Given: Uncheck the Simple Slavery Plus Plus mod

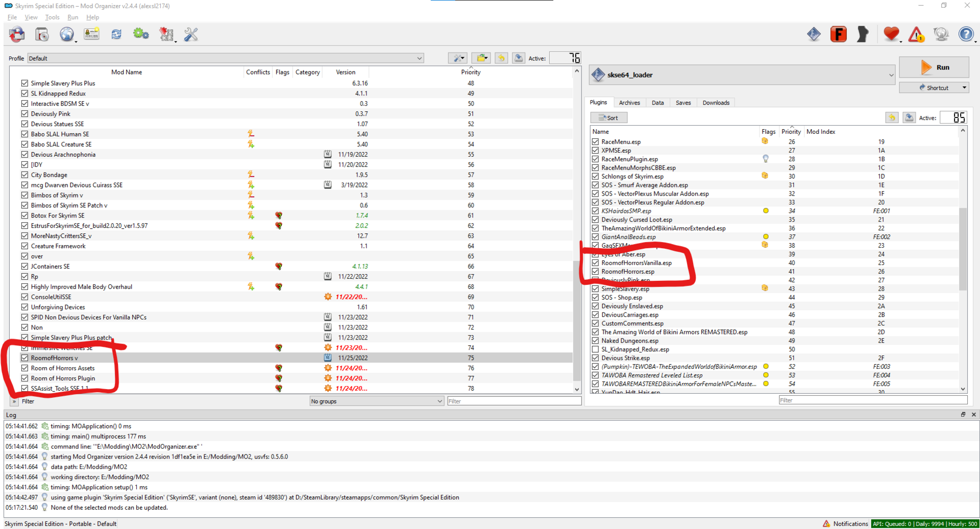Looking at the screenshot, I should pos(24,83).
